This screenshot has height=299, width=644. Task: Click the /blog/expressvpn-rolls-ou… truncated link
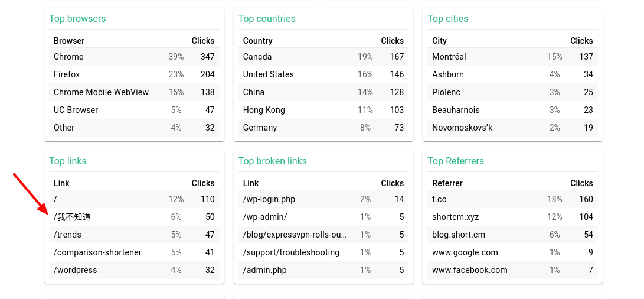click(x=295, y=235)
